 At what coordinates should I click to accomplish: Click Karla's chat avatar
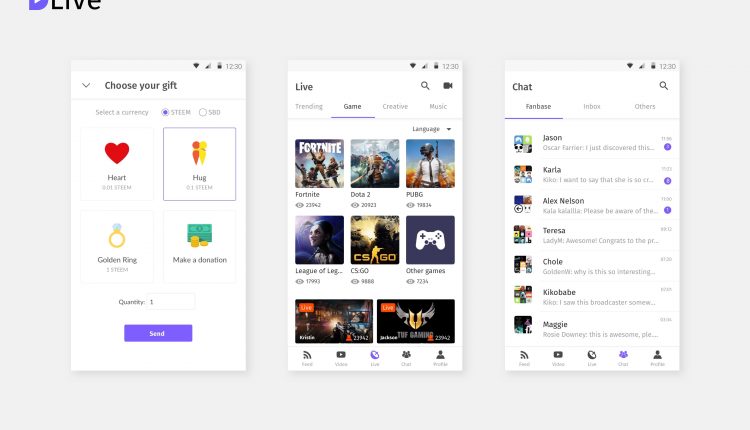pyautogui.click(x=523, y=174)
